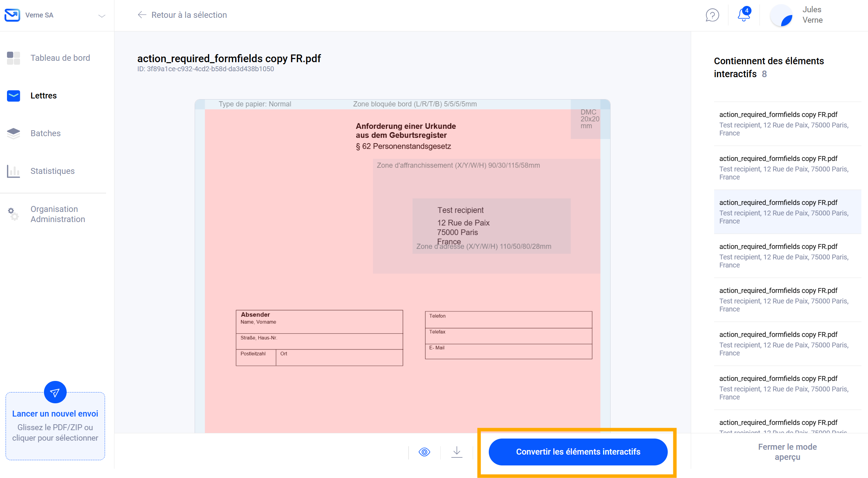This screenshot has height=478, width=868.
Task: Toggle the eye preview icon
Action: [x=424, y=452]
